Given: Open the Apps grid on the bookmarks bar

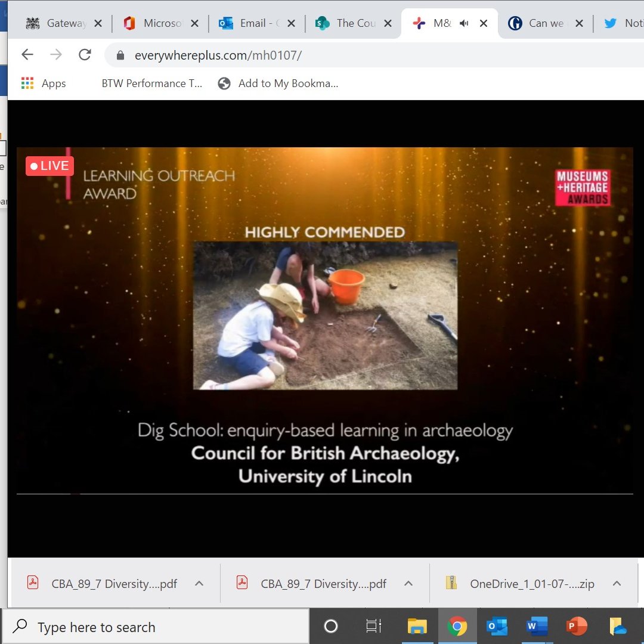Looking at the screenshot, I should [27, 83].
